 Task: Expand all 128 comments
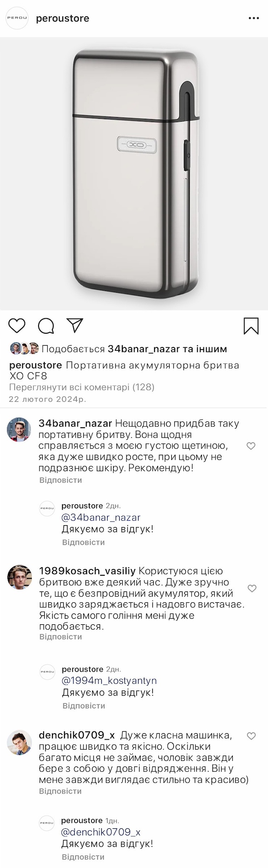coord(82,387)
